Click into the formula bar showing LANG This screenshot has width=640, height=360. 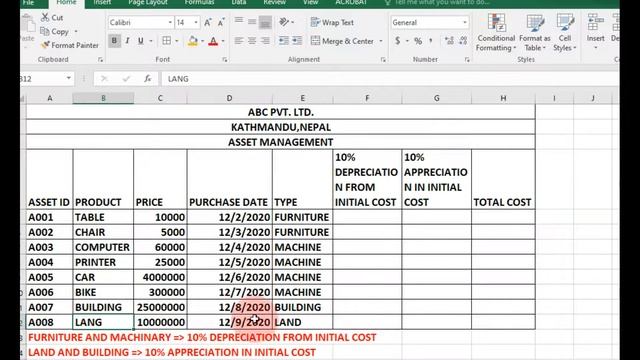390,79
